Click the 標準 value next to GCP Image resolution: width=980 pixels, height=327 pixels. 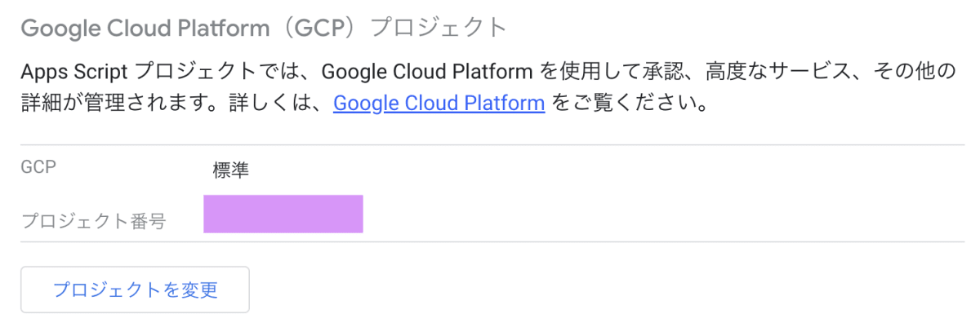tap(230, 171)
